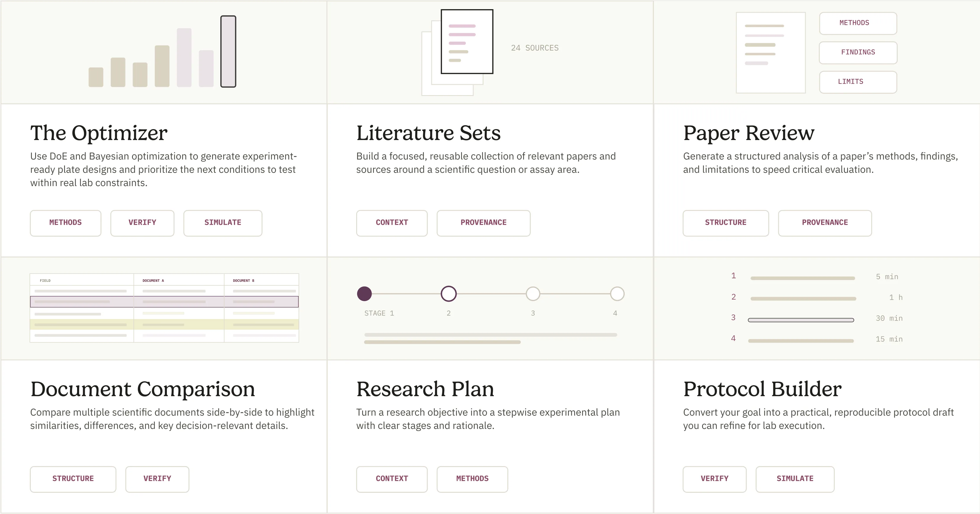Click DOCUMENT A column header
The image size is (980, 514).
(x=153, y=280)
